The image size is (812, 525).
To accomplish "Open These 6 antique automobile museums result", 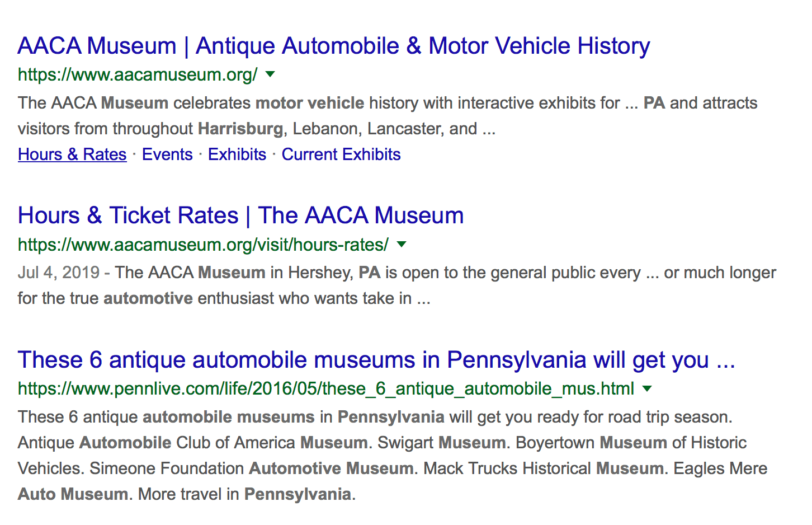I will tap(376, 360).
